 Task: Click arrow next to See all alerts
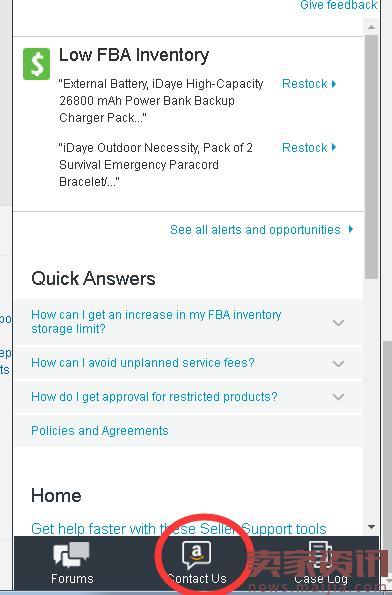point(351,229)
